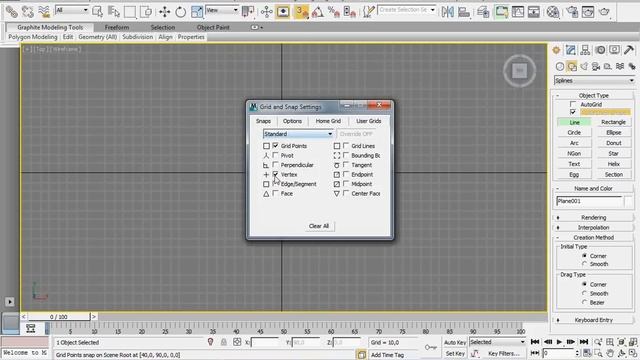The image size is (640, 360).
Task: Toggle the selection lock icon
Action: (224, 342)
